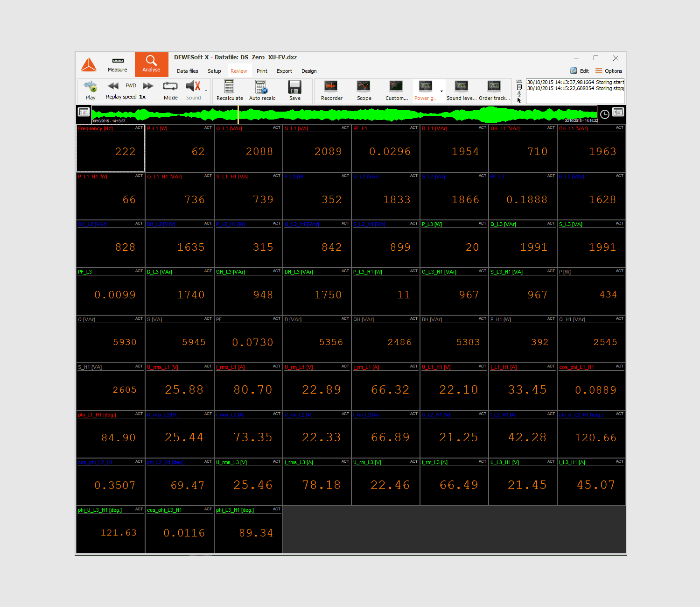Click the P_L3 [W] value 20
The height and width of the screenshot is (607, 700).
point(472,247)
